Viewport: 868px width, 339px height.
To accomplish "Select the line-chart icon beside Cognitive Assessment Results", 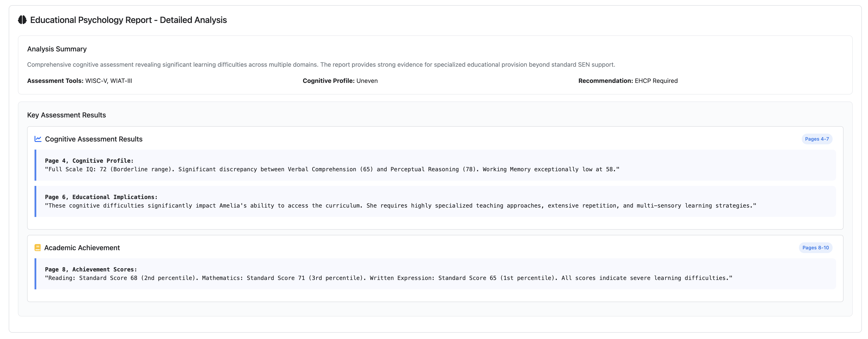I will 38,139.
